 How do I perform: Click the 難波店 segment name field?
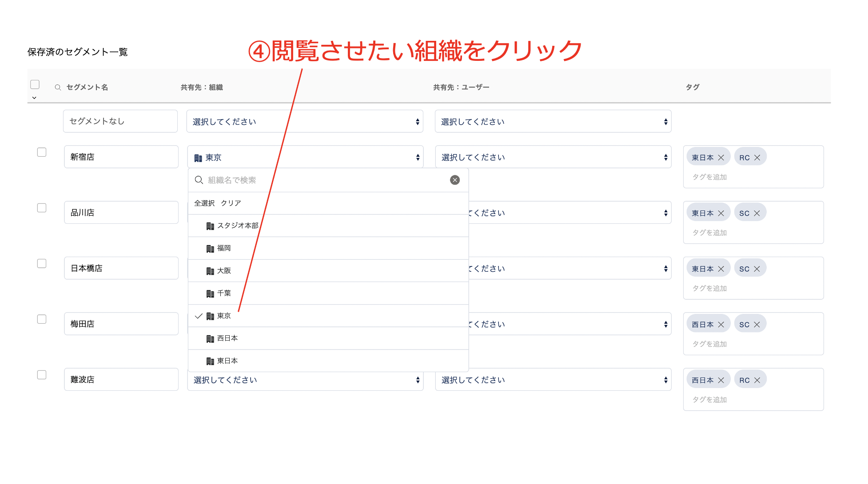121,380
